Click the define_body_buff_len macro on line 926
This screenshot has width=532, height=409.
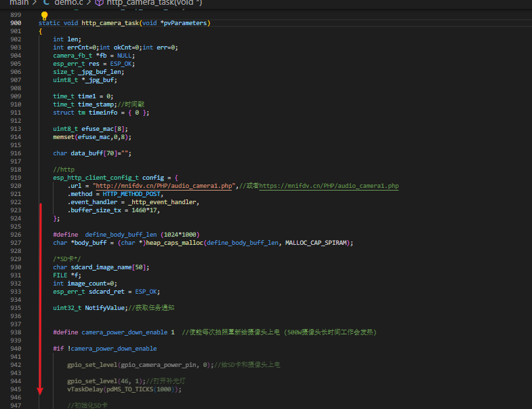121,235
